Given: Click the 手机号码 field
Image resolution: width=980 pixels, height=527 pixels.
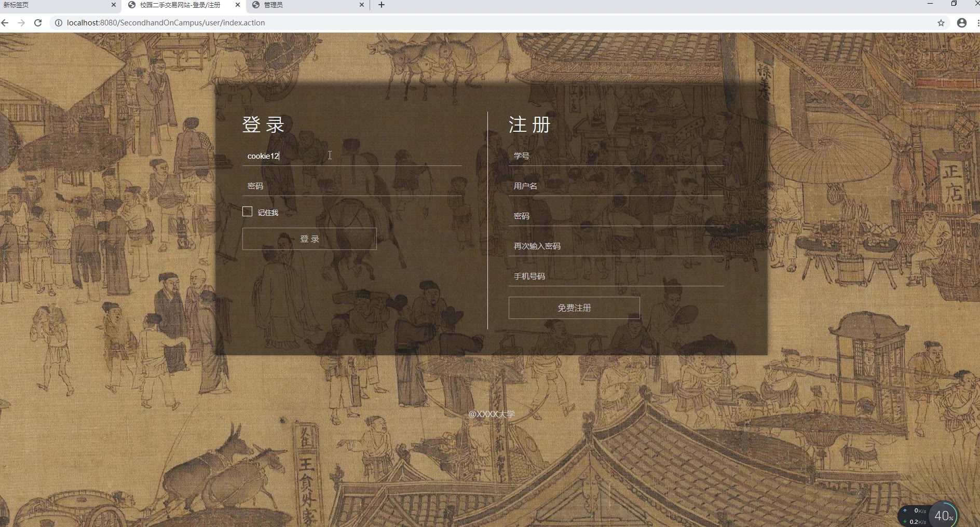Looking at the screenshot, I should coord(616,276).
